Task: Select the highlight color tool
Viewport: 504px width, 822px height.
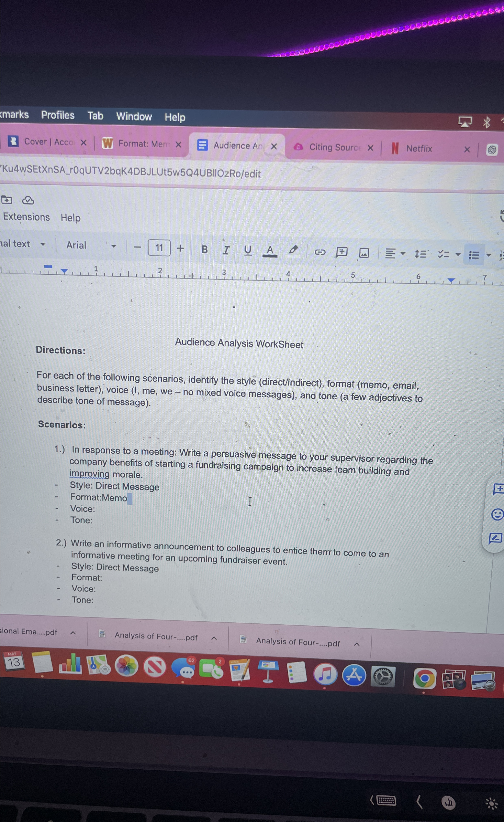Action: pos(293,251)
